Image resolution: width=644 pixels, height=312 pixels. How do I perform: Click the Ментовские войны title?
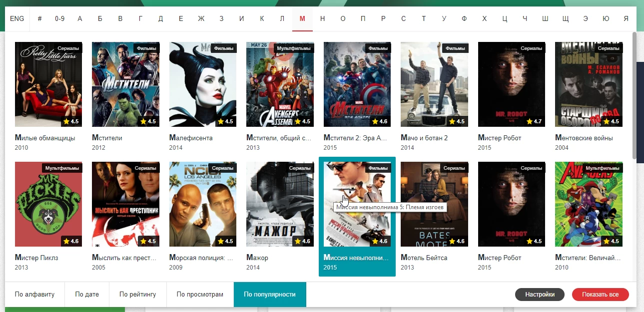click(x=584, y=138)
